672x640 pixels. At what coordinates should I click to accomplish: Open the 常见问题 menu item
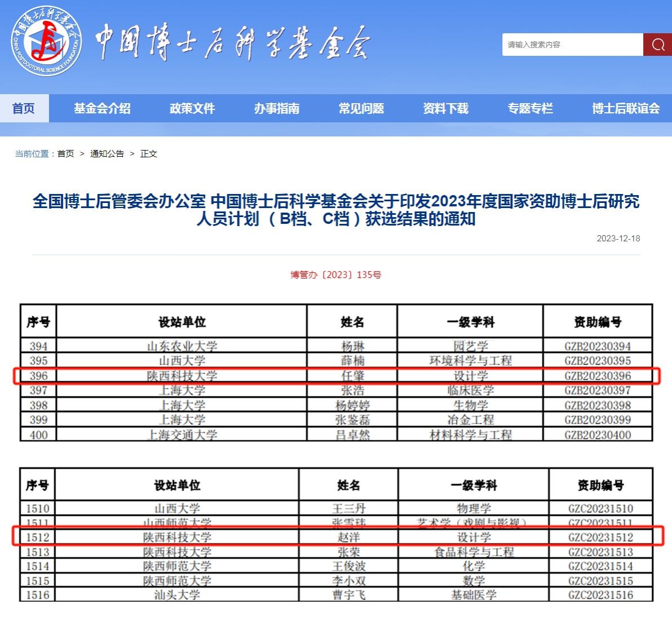tap(361, 108)
